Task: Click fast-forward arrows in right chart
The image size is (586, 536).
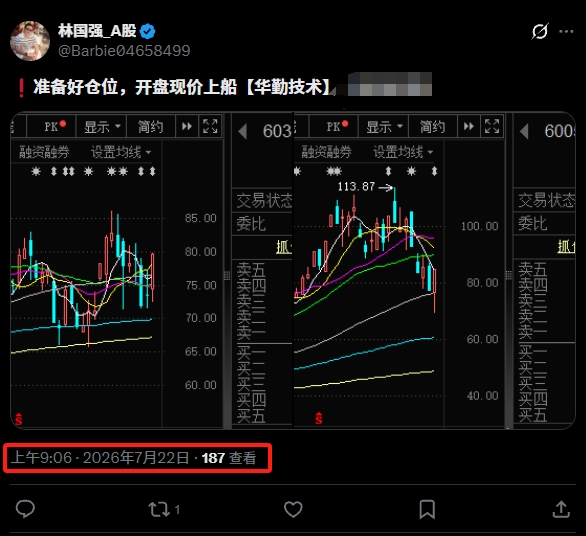Action: point(469,126)
